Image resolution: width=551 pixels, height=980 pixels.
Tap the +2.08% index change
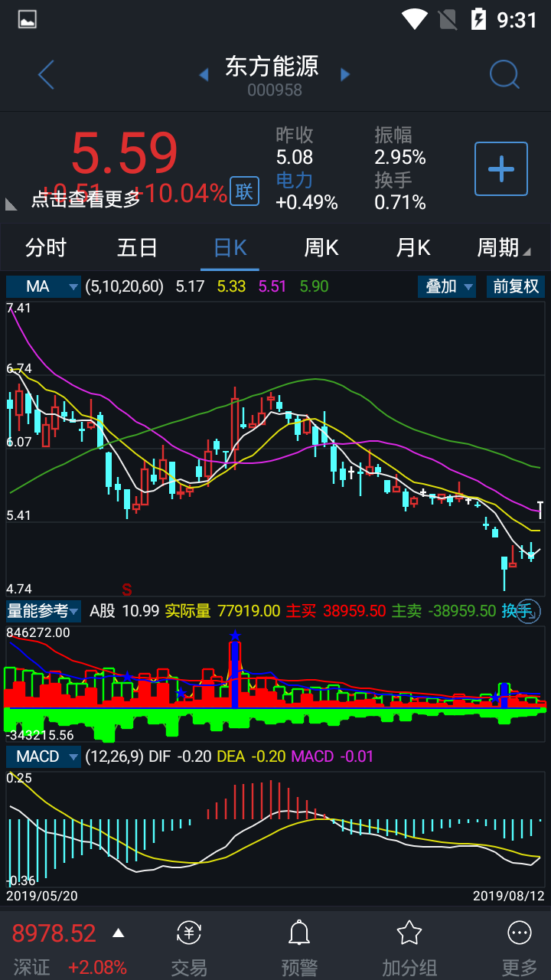(x=97, y=967)
